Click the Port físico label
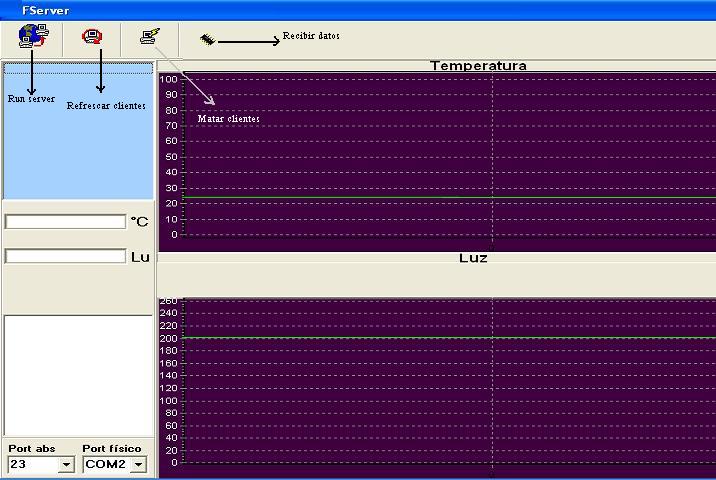The height and width of the screenshot is (480, 716). [112, 448]
